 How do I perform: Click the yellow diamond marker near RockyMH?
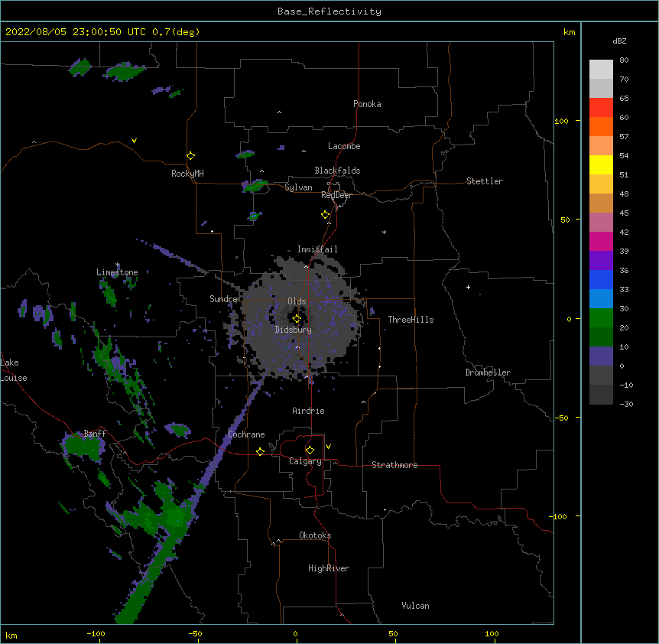(x=190, y=156)
